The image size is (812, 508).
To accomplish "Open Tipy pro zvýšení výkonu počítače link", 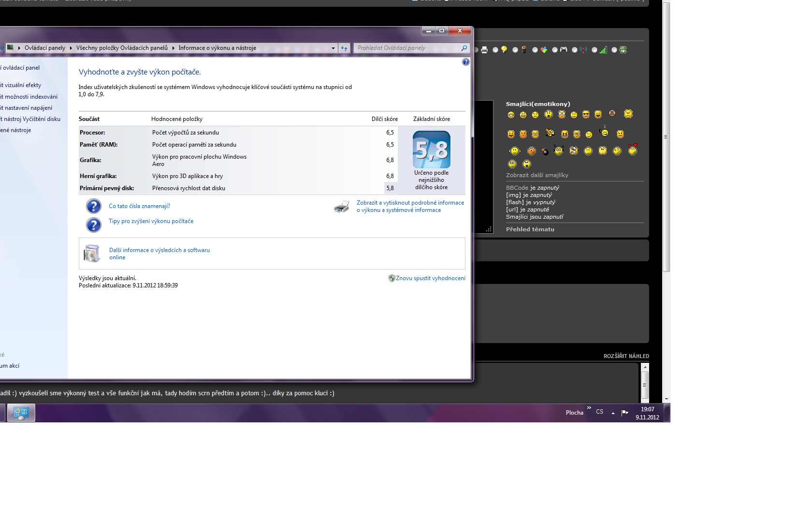I will pos(151,221).
